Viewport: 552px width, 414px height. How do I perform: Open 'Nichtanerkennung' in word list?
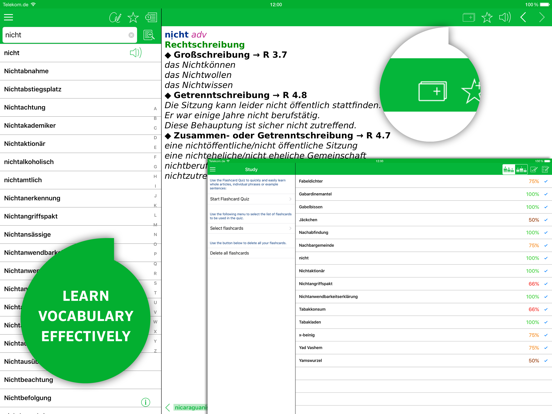(81, 198)
